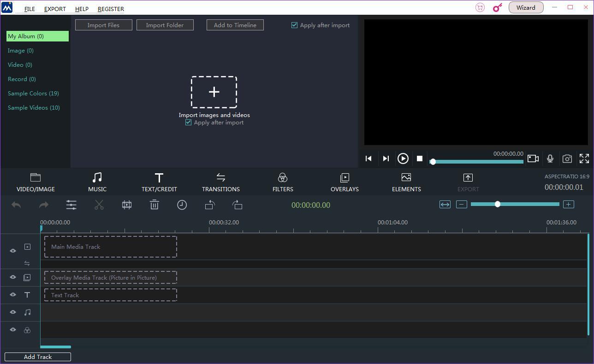Click the Import Files button
The height and width of the screenshot is (364, 594).
[x=104, y=25]
